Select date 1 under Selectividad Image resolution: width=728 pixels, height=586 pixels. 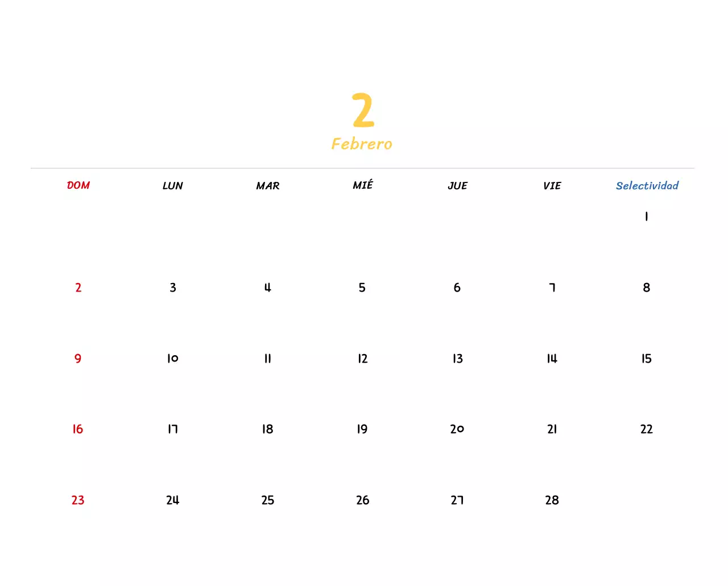pos(646,217)
